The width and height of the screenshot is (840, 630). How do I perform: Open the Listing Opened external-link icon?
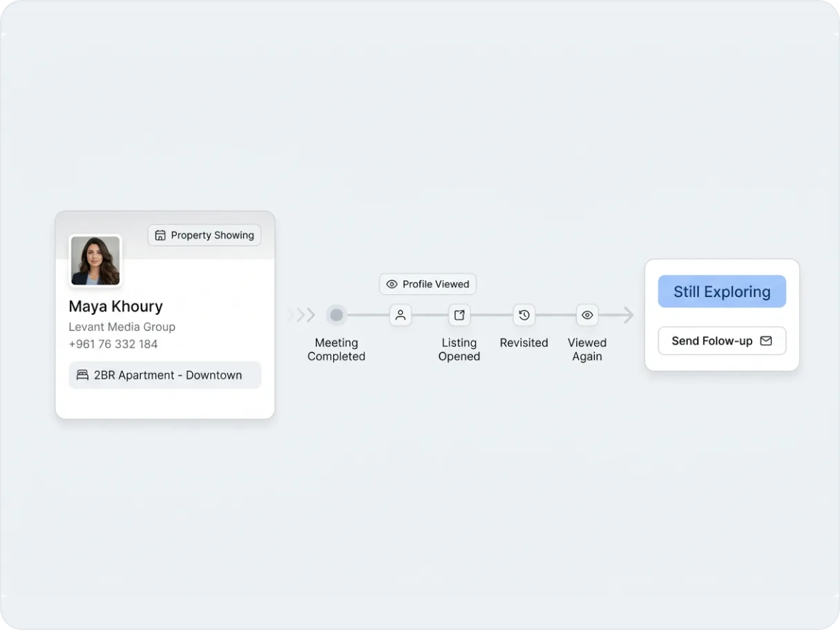(x=459, y=315)
